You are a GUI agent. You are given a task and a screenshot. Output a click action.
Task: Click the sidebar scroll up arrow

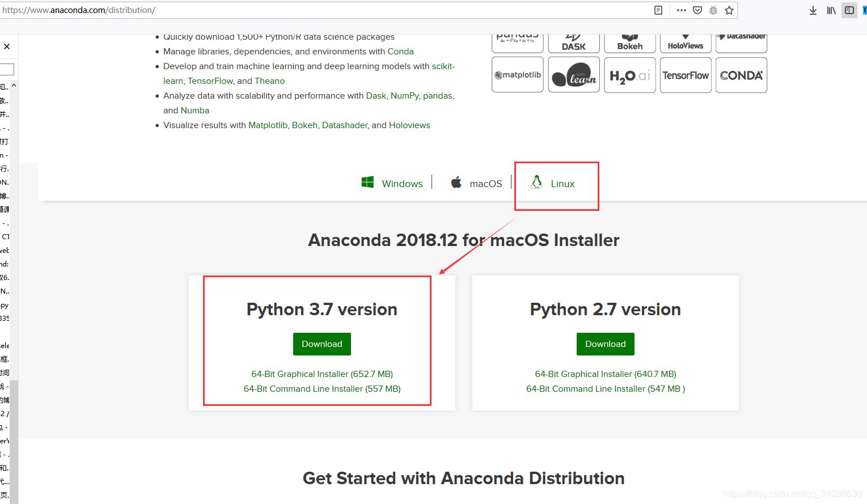coord(14,86)
